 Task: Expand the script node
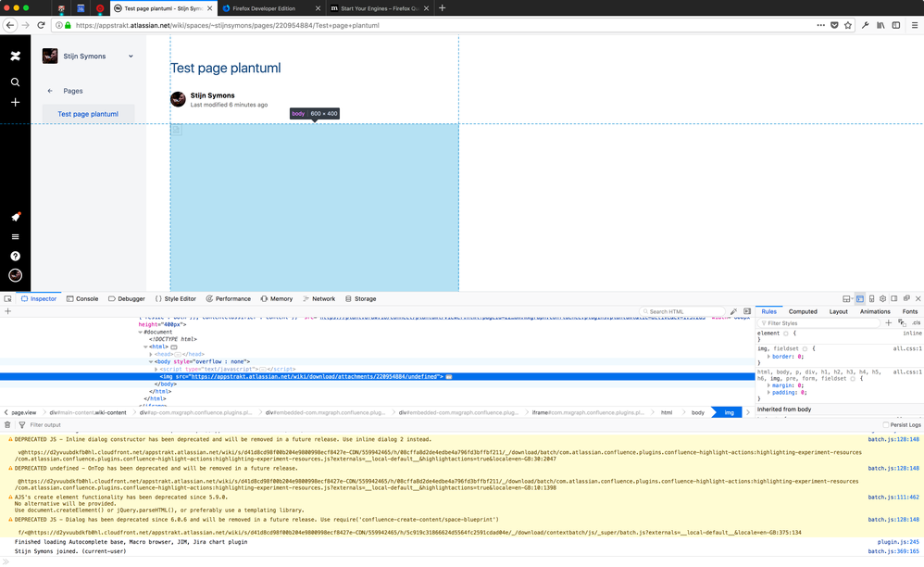156,369
